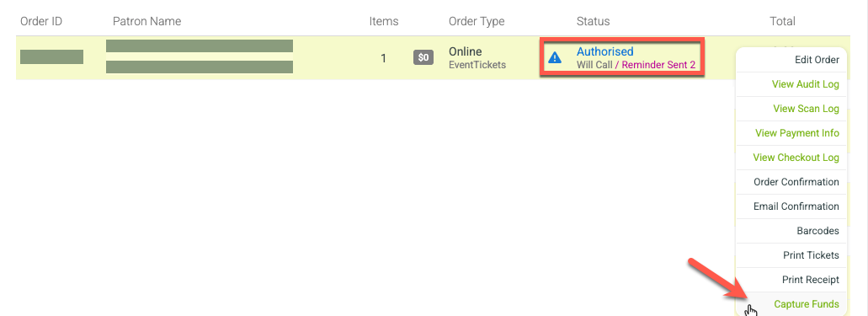Click Capture Funds menu item
This screenshot has width=868, height=316.
(806, 304)
